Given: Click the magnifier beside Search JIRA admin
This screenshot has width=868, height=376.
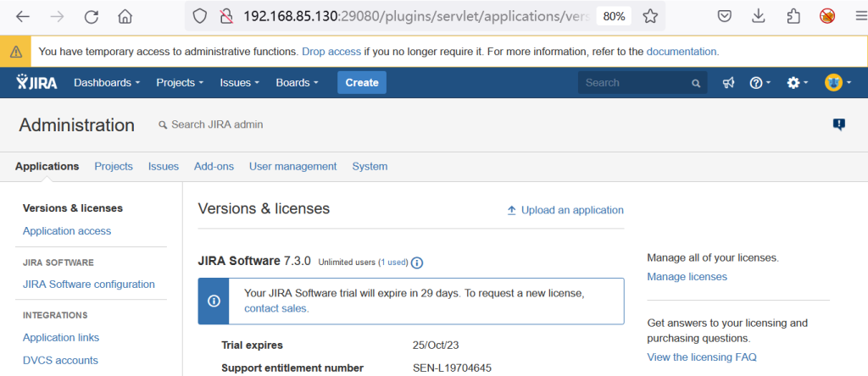Looking at the screenshot, I should pos(163,125).
